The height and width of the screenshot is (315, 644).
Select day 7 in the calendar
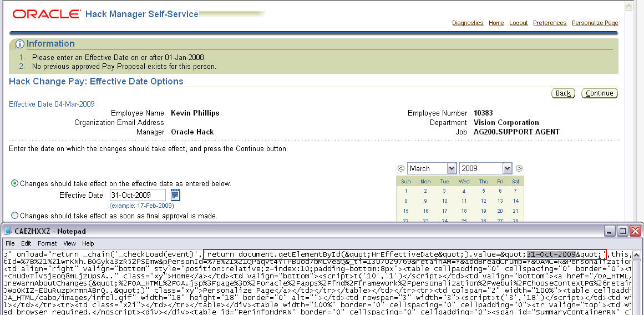point(515,191)
